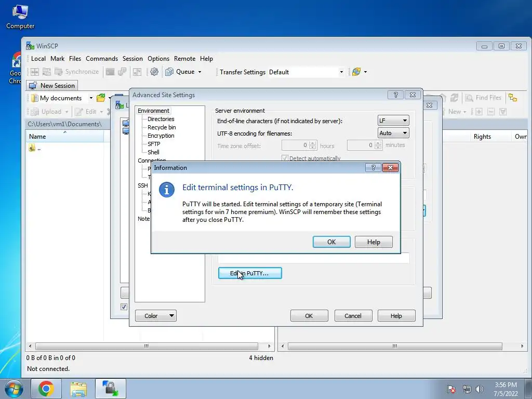Viewport: 532px width, 399px height.
Task: Toggle checkbox at Login dialog bottom-left
Action: pos(124,307)
